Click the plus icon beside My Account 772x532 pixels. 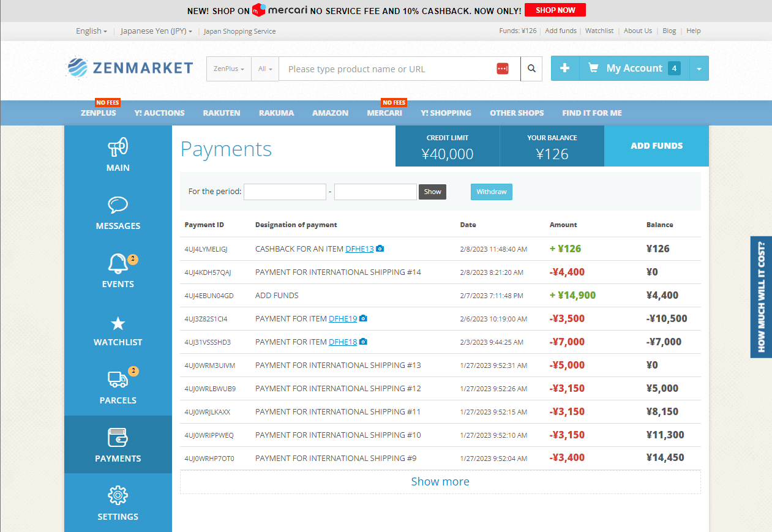[565, 69]
